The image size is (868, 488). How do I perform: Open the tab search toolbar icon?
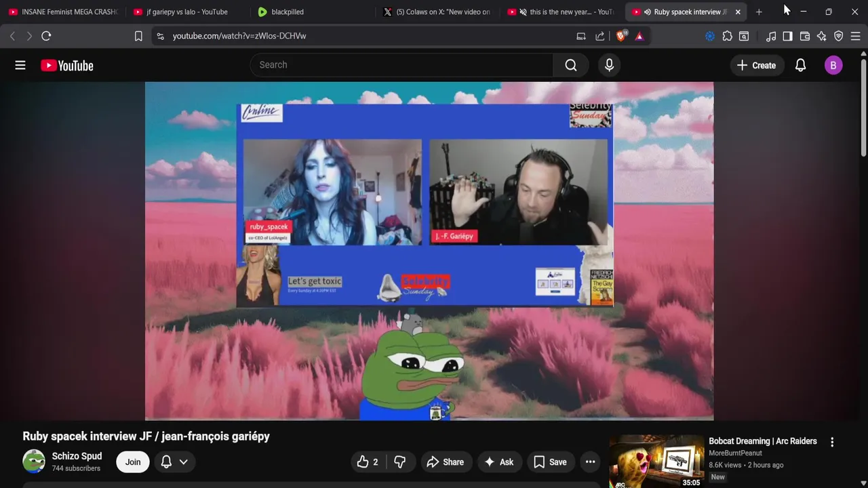click(744, 36)
